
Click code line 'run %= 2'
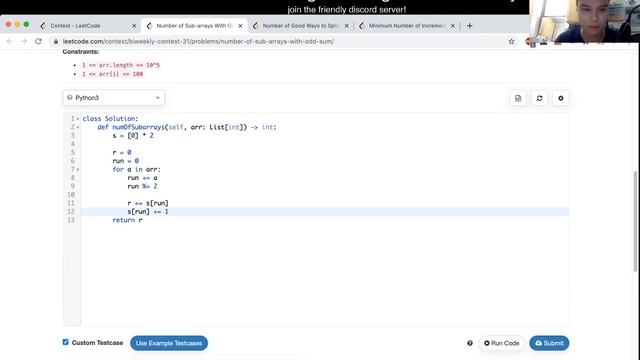(x=142, y=186)
